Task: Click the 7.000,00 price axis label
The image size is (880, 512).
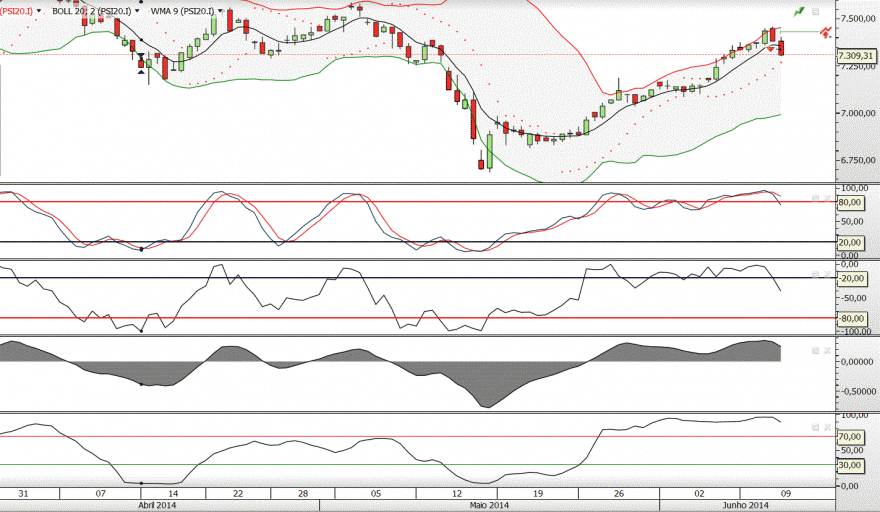Action: click(858, 113)
